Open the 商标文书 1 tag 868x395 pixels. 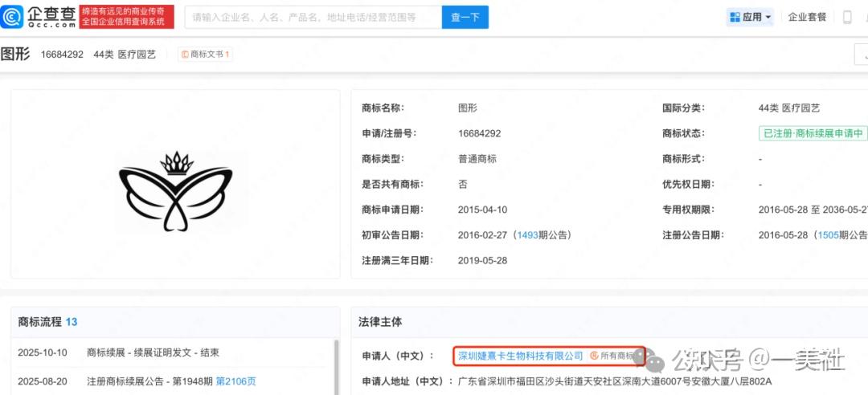206,55
